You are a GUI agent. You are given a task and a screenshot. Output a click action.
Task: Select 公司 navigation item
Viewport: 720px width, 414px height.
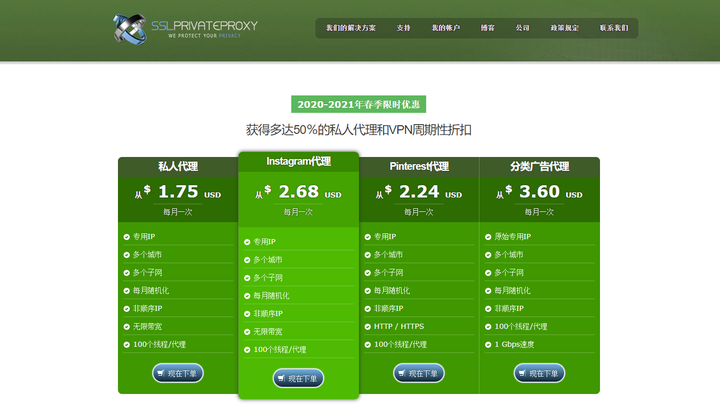click(x=523, y=28)
